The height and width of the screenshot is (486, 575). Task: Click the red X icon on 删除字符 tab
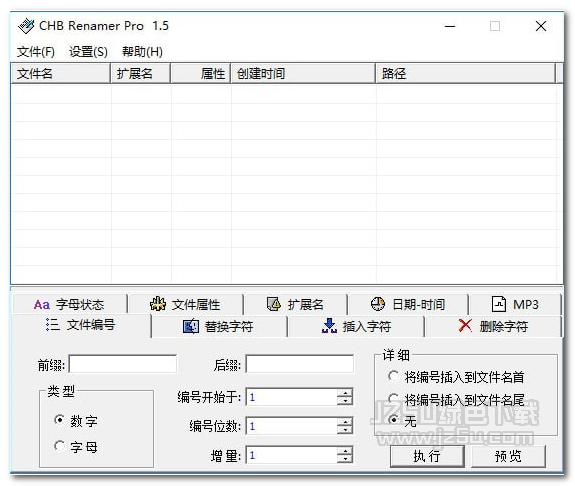[x=465, y=325]
